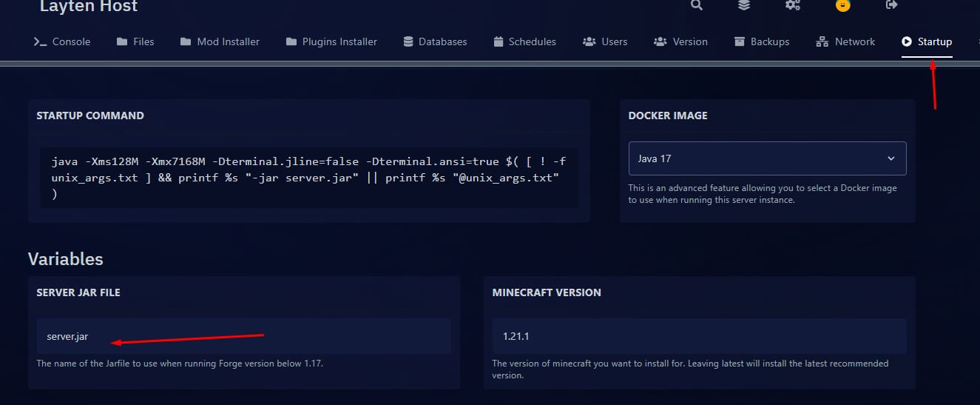
Task: Open the servers layers icon in header
Action: 744,5
